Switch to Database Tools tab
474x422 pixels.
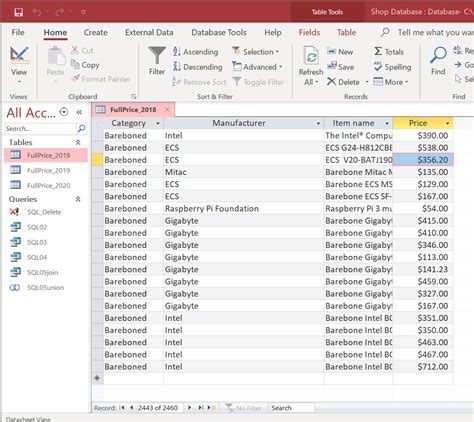[219, 32]
